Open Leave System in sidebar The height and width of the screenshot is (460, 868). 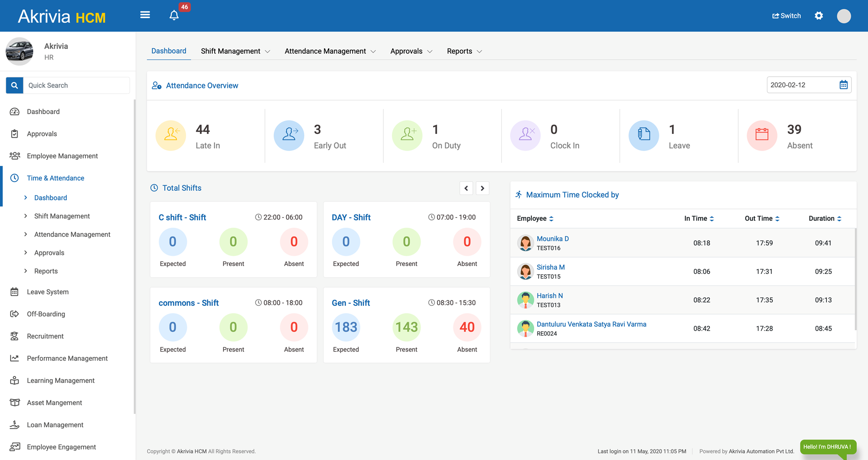[x=48, y=292]
